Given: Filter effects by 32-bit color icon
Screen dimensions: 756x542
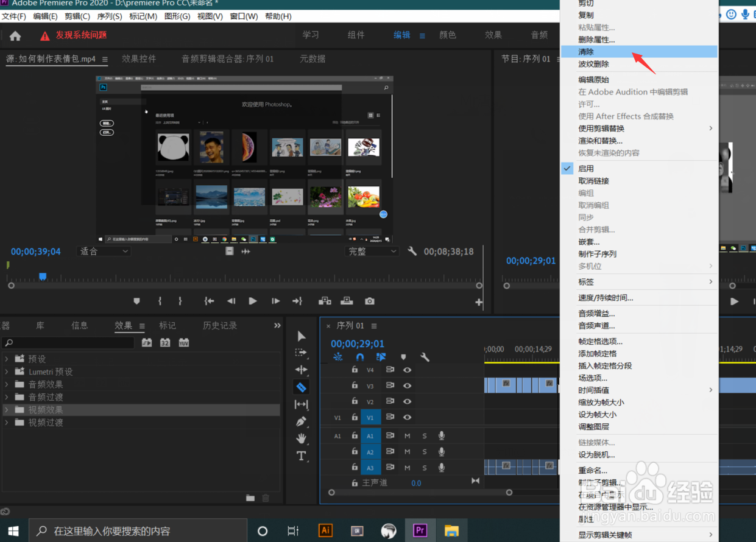Looking at the screenshot, I should [x=164, y=343].
